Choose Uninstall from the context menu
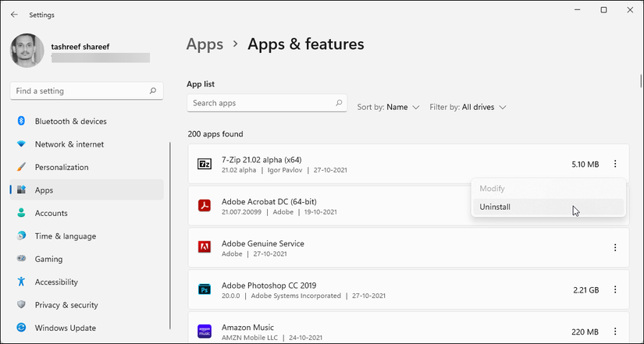 click(495, 207)
